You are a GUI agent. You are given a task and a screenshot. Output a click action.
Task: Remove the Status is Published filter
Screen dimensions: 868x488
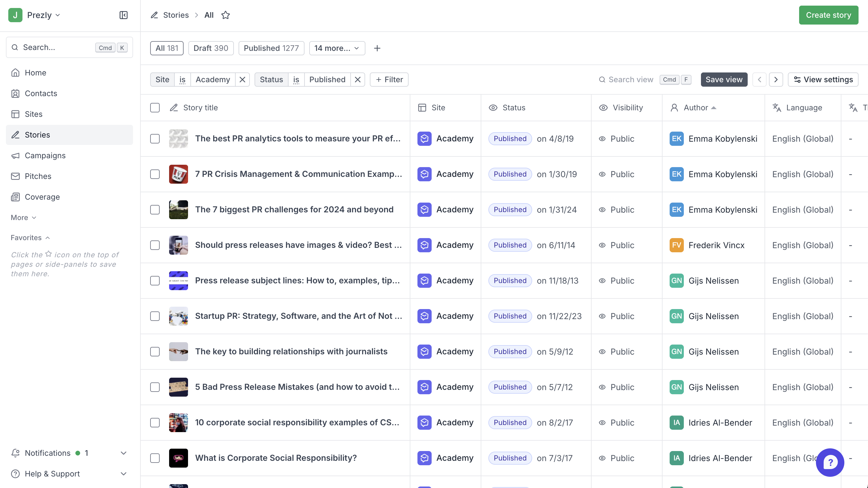357,80
